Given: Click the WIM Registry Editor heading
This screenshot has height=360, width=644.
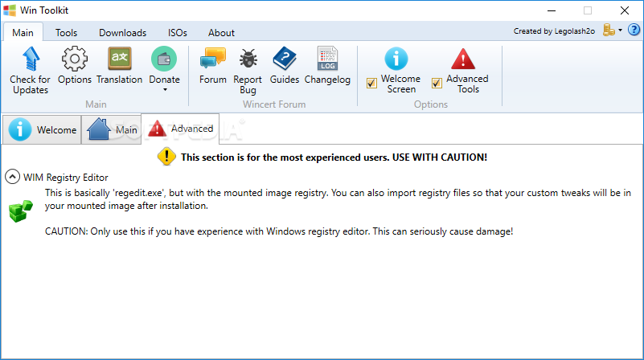Looking at the screenshot, I should (x=66, y=178).
